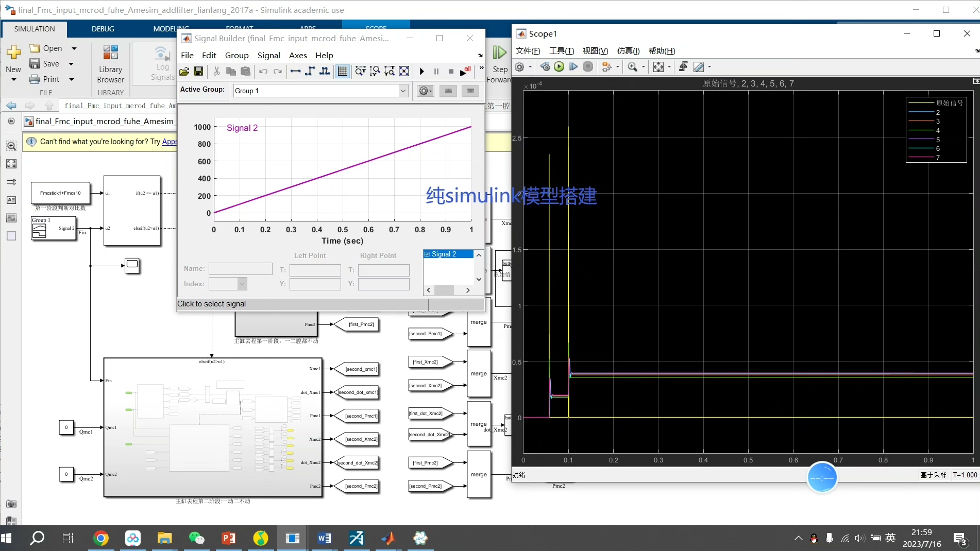This screenshot has width=980, height=551.
Task: Open File menu in Signal Builder
Action: 188,55
